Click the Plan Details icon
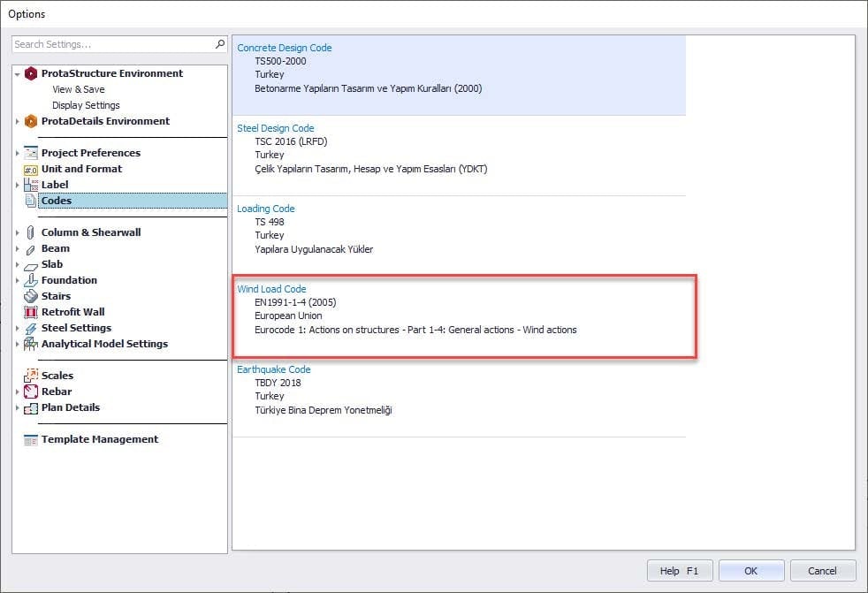Screen dimensions: 868x593 [31, 408]
